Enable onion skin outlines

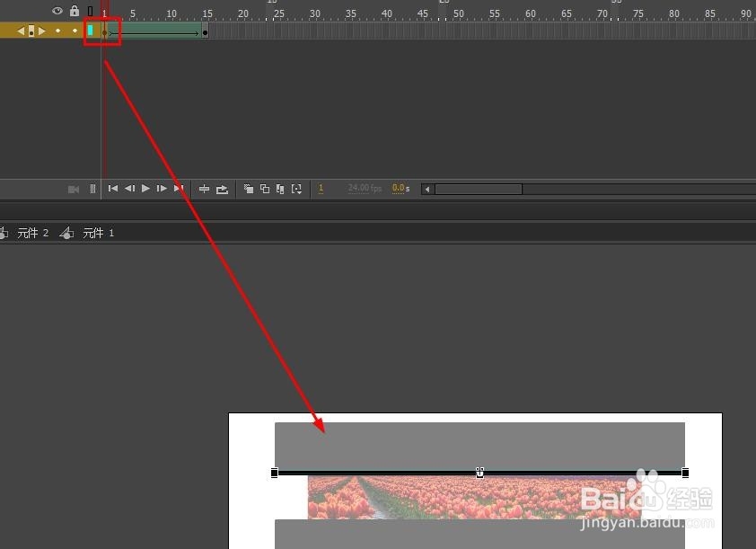point(265,189)
